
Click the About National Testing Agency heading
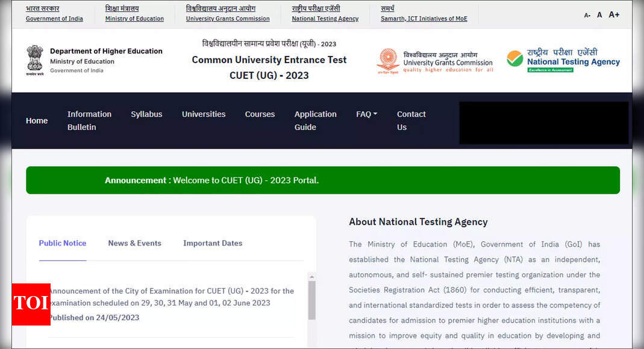[x=418, y=222]
